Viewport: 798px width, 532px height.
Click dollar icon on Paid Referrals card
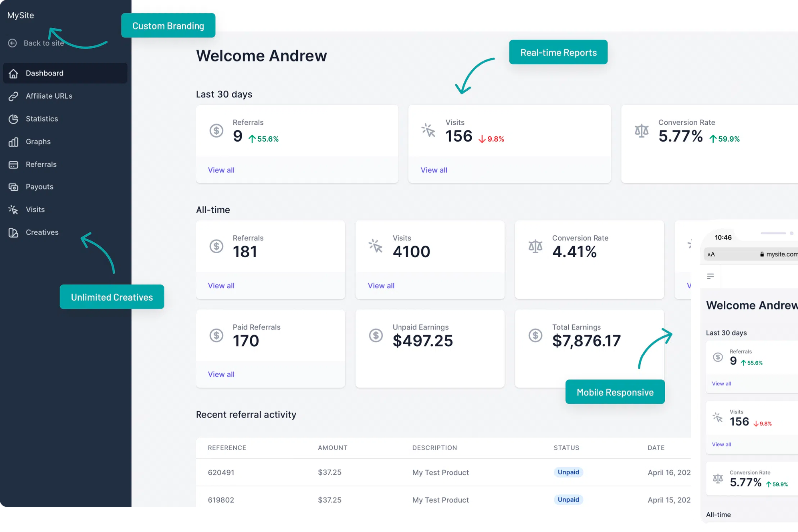216,335
